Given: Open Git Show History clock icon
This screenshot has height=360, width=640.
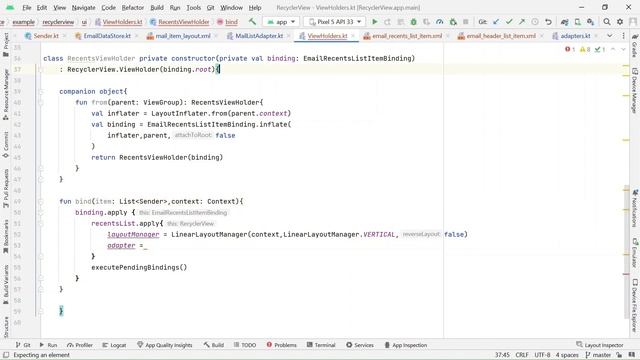Looking at the screenshot, I should pos(535,22).
